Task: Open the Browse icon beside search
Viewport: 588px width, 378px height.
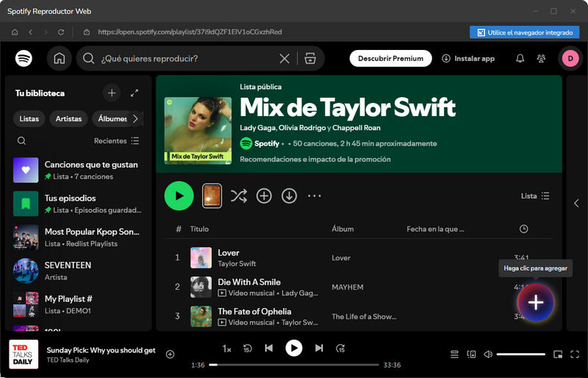Action: pos(310,59)
